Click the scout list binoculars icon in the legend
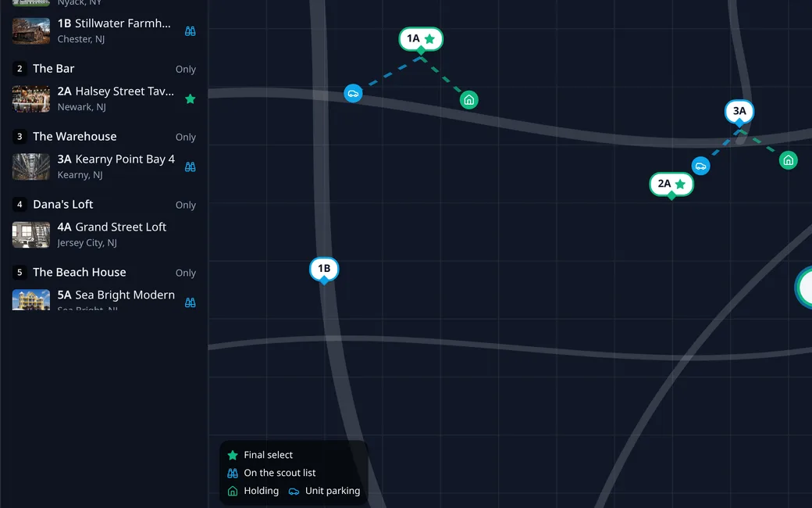Screen dimensions: 812x508 pyautogui.click(x=233, y=474)
